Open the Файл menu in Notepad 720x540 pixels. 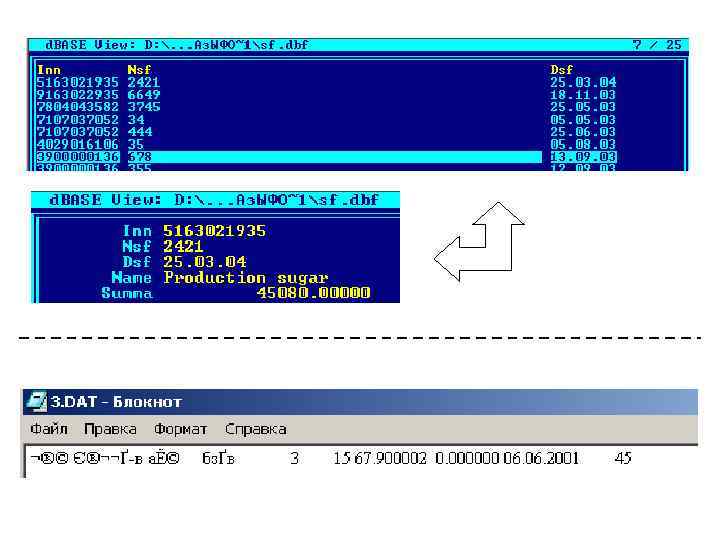pos(49,429)
